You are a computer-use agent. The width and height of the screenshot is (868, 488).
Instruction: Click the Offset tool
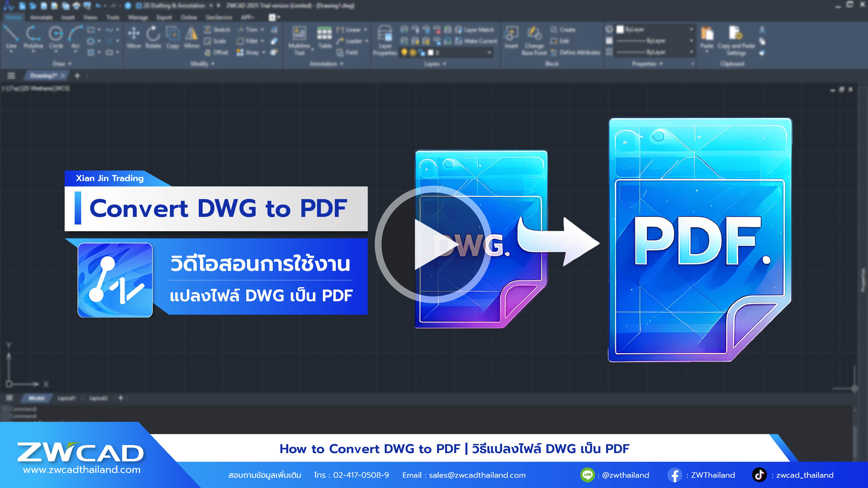[216, 52]
